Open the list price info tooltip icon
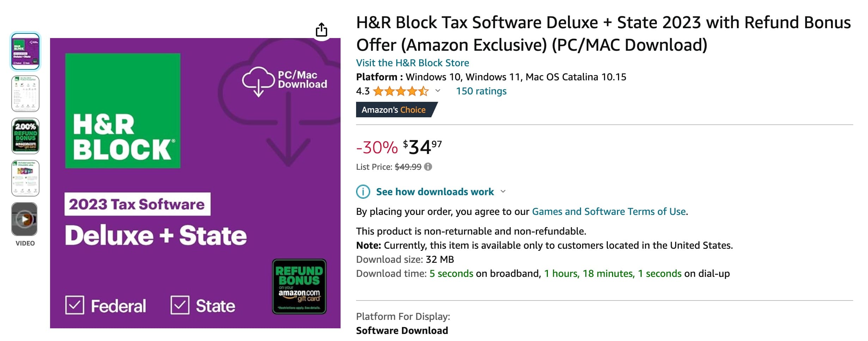Image resolution: width=868 pixels, height=341 pixels. [x=429, y=167]
